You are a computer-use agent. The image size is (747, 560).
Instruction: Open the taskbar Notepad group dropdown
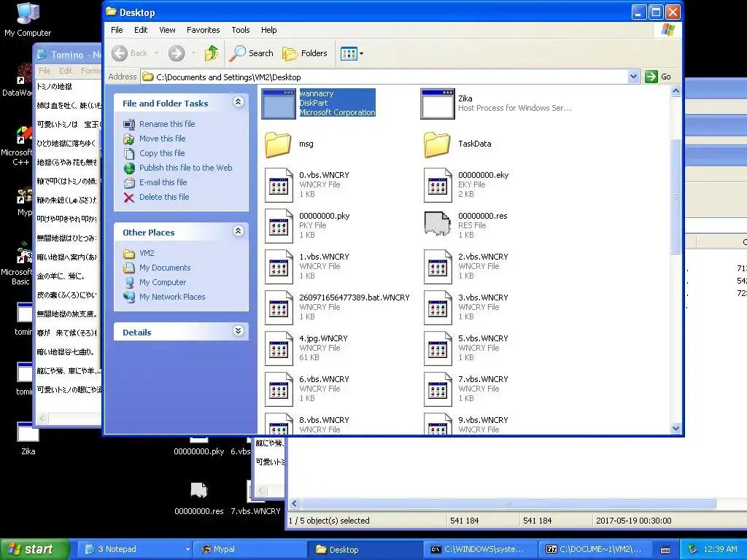point(187,549)
